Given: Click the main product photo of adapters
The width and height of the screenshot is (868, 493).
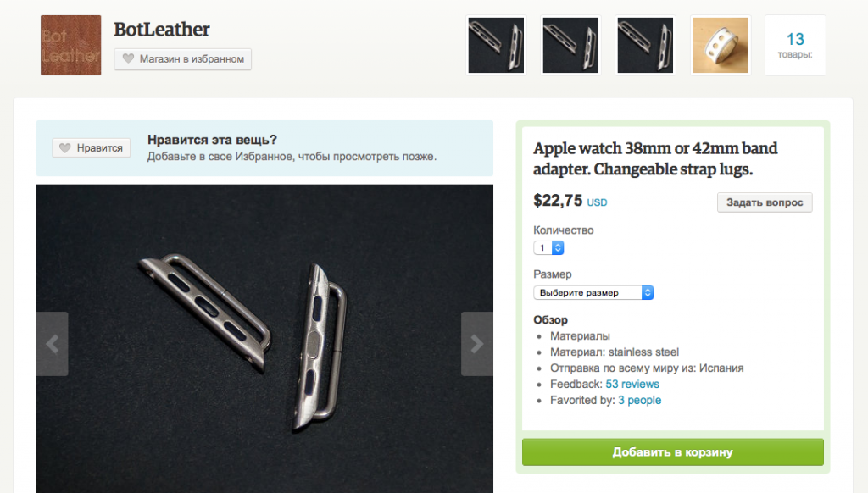Looking at the screenshot, I should pos(264,339).
